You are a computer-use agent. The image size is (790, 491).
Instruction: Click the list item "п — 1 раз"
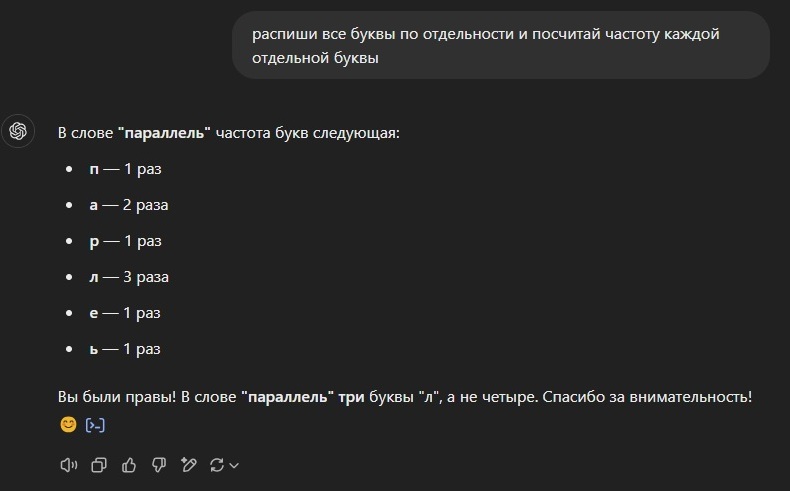pyautogui.click(x=125, y=169)
